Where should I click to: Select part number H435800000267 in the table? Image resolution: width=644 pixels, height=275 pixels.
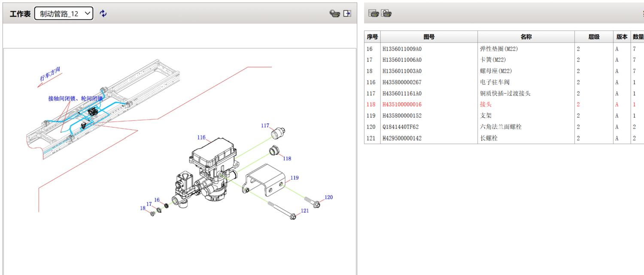(402, 82)
